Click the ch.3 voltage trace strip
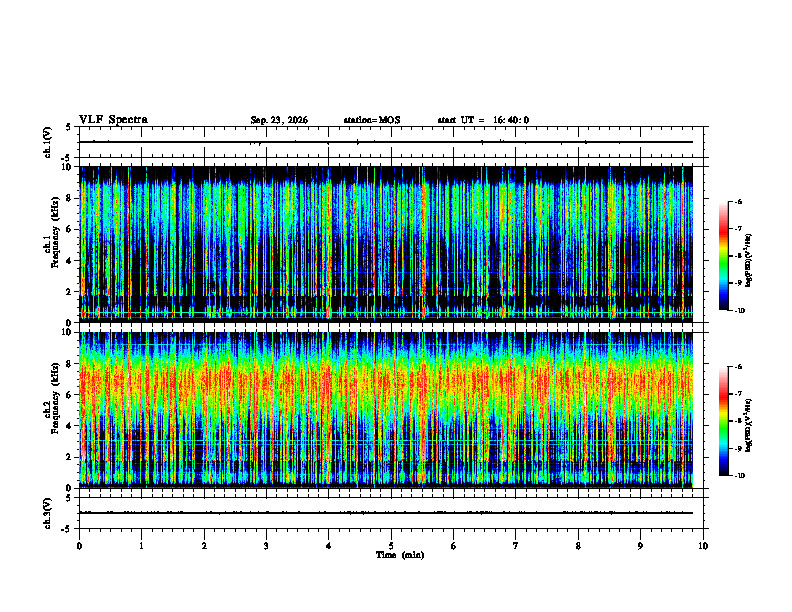This screenshot has height=612, width=792. pos(391,513)
